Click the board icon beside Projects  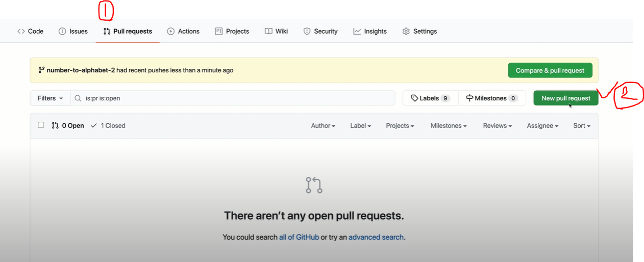(219, 31)
